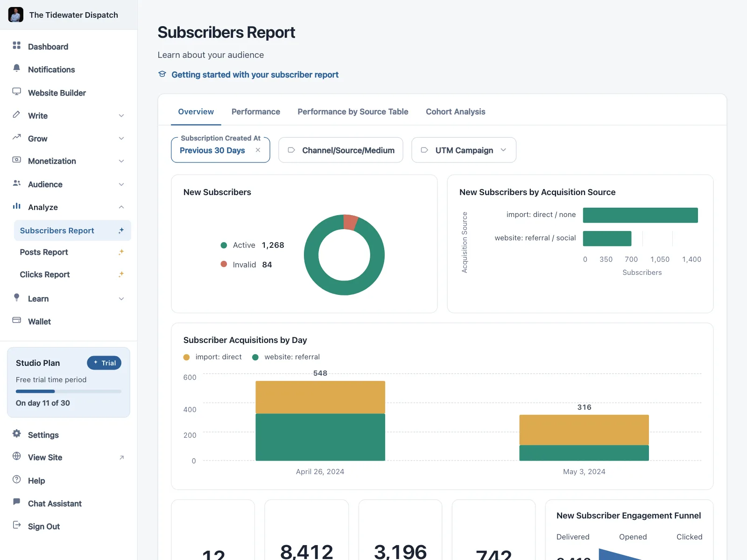
Task: Expand the Monetization menu chevron
Action: [121, 161]
